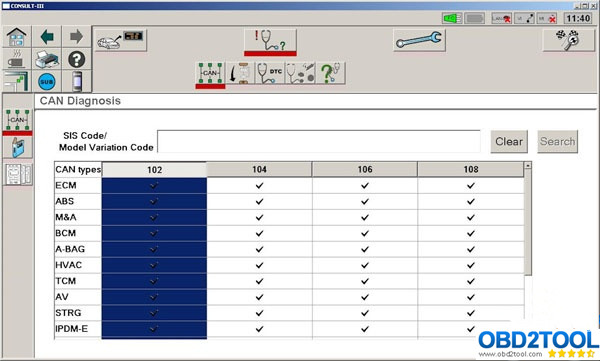600x361 pixels.
Task: Go to the Home screen icon
Action: coord(16,37)
